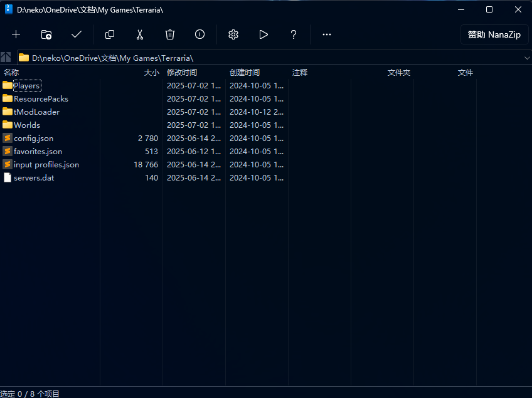
Task: Click the Copy files toolbar icon
Action: tap(110, 34)
